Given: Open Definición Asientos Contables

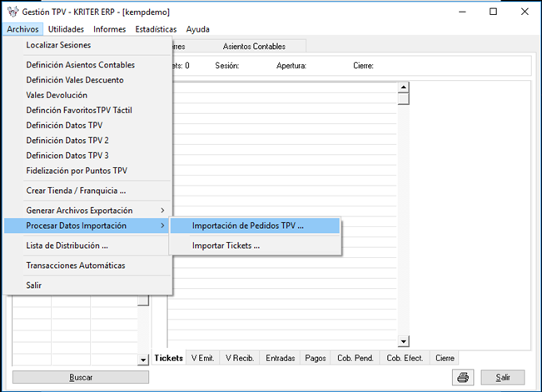Looking at the screenshot, I should [x=80, y=65].
